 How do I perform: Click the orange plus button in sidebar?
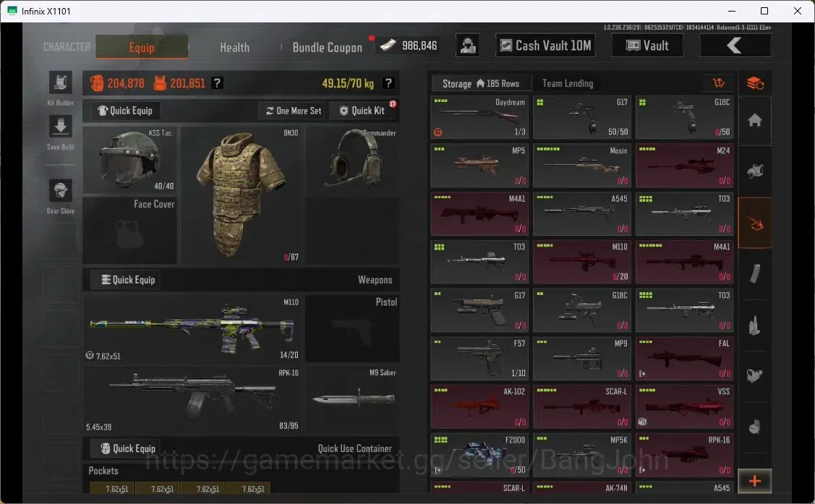pyautogui.click(x=755, y=481)
